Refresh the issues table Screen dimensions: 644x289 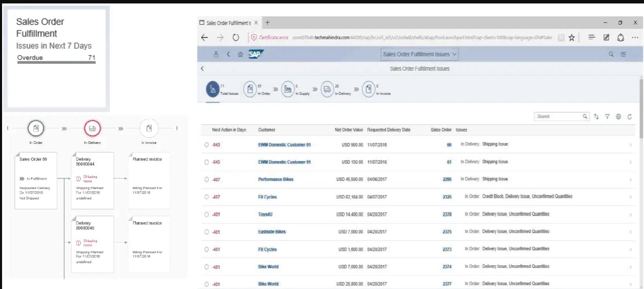pyautogui.click(x=630, y=117)
